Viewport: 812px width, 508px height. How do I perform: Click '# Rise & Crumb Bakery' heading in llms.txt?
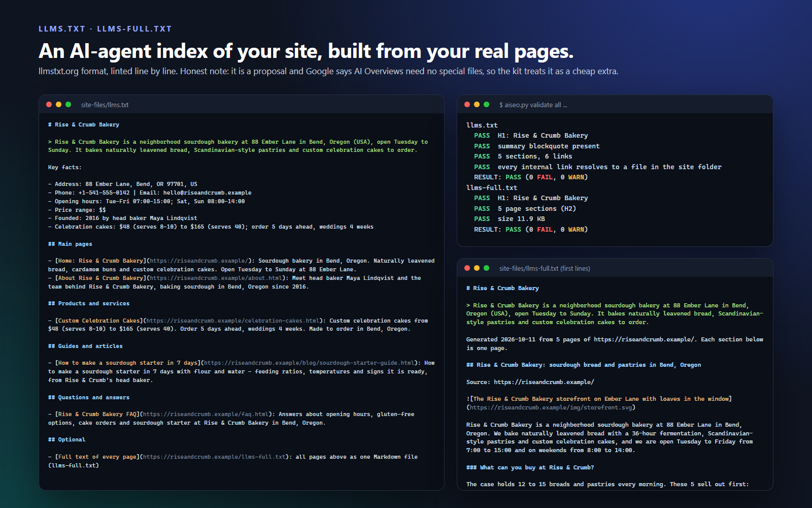pyautogui.click(x=84, y=125)
